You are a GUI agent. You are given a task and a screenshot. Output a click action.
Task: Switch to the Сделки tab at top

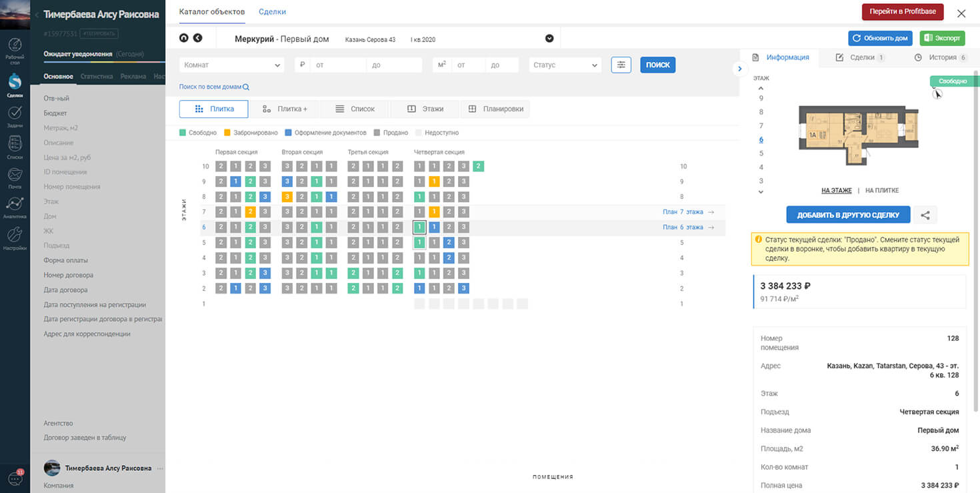[x=272, y=12]
